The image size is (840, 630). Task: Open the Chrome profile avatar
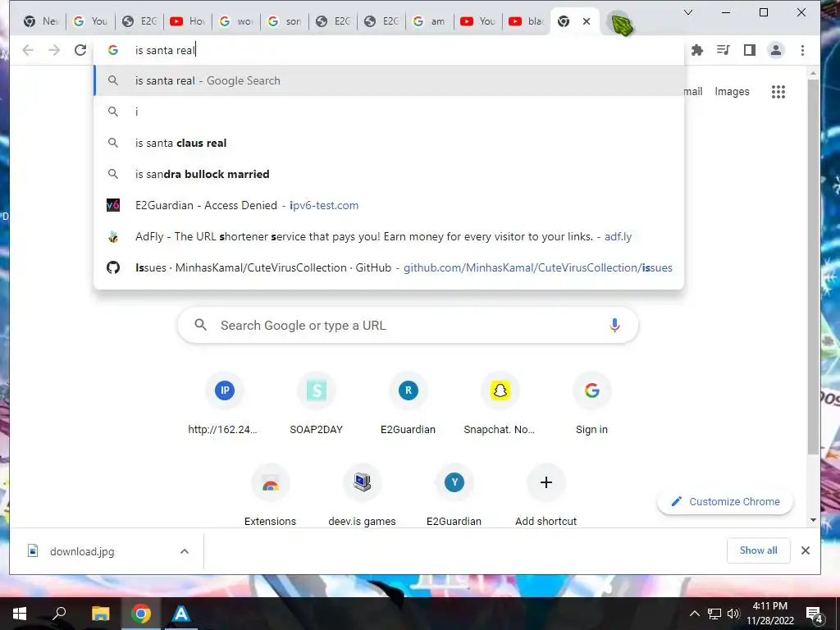pos(776,50)
